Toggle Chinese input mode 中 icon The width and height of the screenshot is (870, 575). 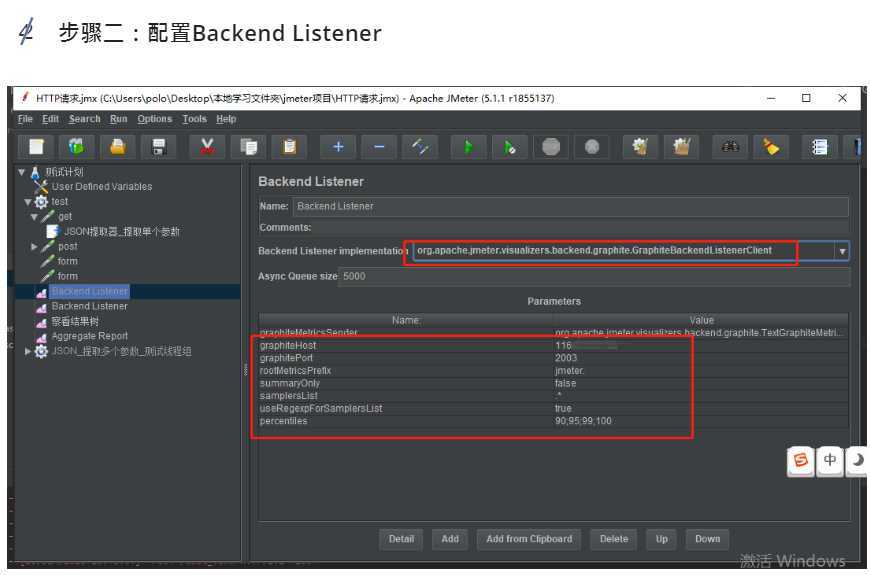(x=829, y=461)
